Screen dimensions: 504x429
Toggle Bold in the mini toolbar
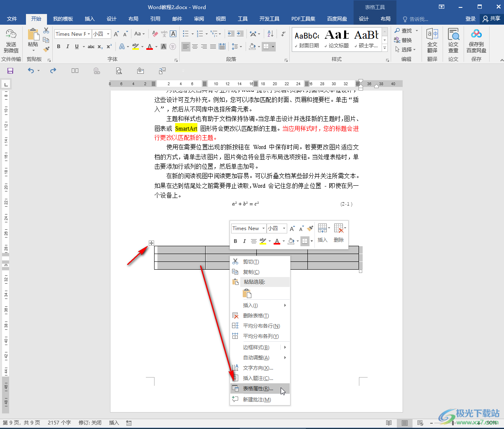(x=235, y=241)
